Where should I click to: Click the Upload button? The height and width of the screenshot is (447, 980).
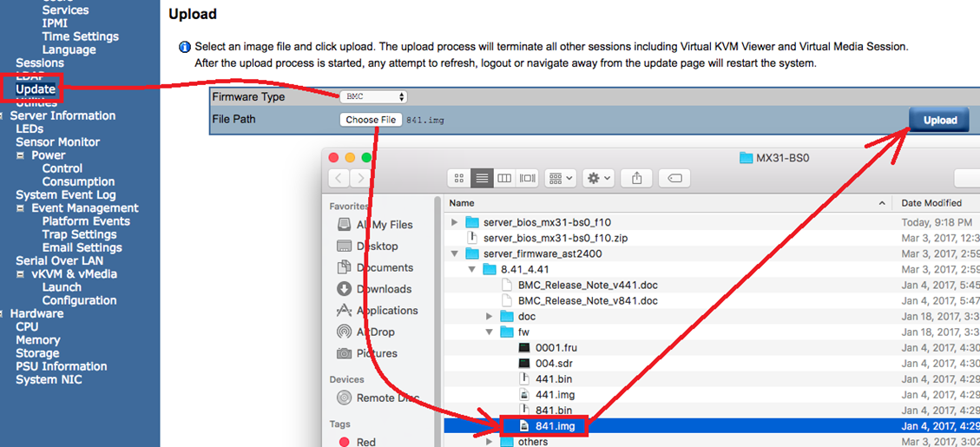coord(939,121)
